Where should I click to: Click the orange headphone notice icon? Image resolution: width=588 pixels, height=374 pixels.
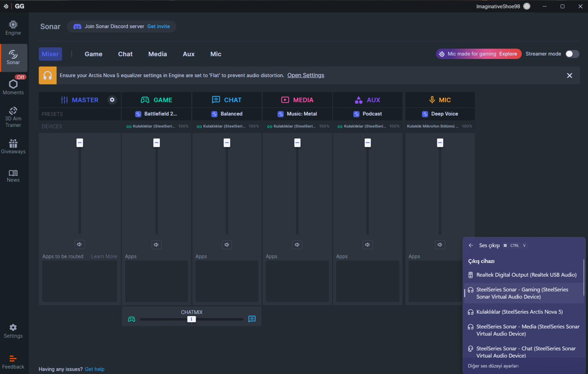pos(47,75)
